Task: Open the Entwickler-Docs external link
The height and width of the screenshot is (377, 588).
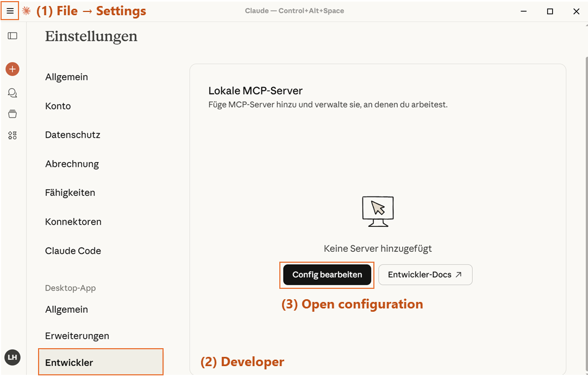Action: click(425, 275)
